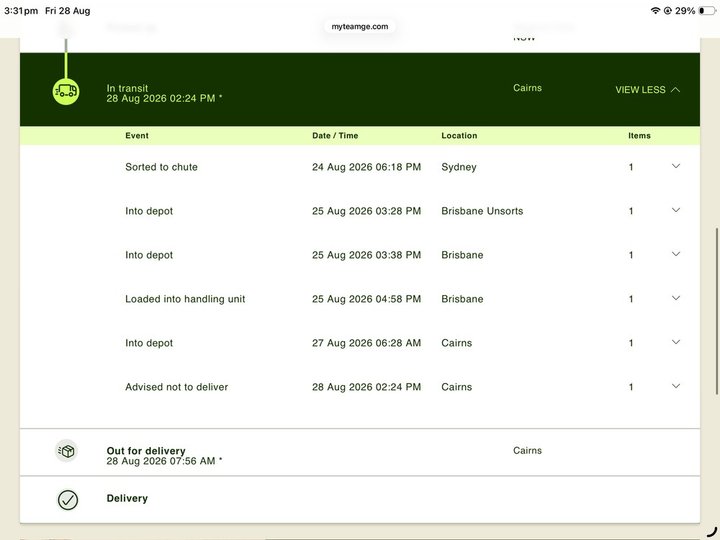720x540 pixels.
Task: Select the 'Sydney' location cell
Action: point(459,167)
